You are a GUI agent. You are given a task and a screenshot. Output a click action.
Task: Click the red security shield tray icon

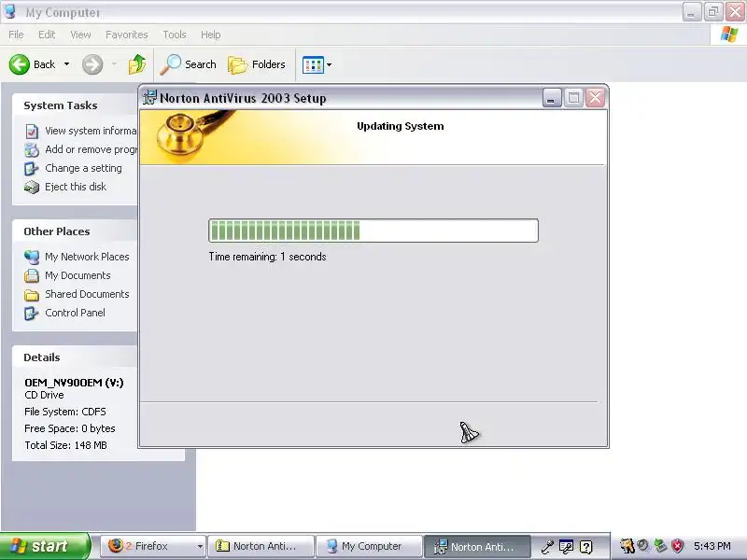click(x=678, y=546)
